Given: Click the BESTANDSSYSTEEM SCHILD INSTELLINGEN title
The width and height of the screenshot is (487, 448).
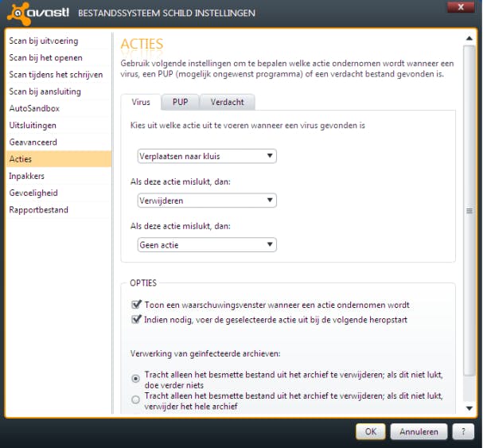Looking at the screenshot, I should click(166, 14).
